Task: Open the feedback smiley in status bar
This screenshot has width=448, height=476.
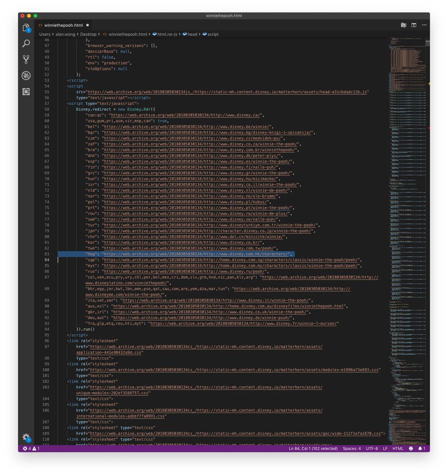Action: [x=411, y=449]
